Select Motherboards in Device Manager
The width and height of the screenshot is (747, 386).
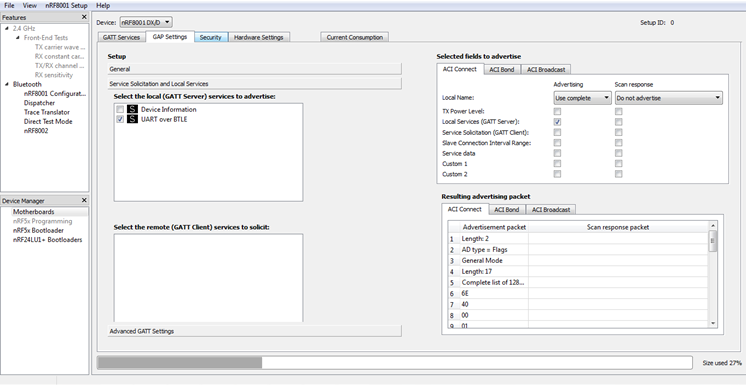(x=33, y=212)
